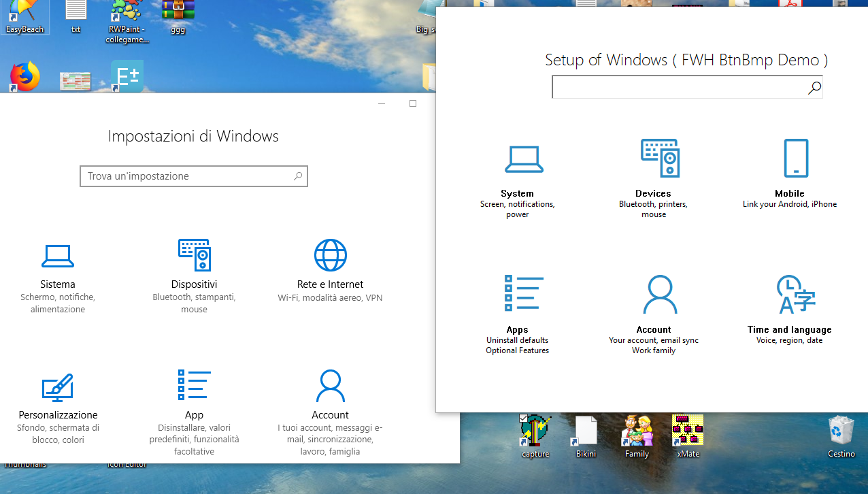
Task: Open Rete e Internet globe icon
Action: (331, 255)
